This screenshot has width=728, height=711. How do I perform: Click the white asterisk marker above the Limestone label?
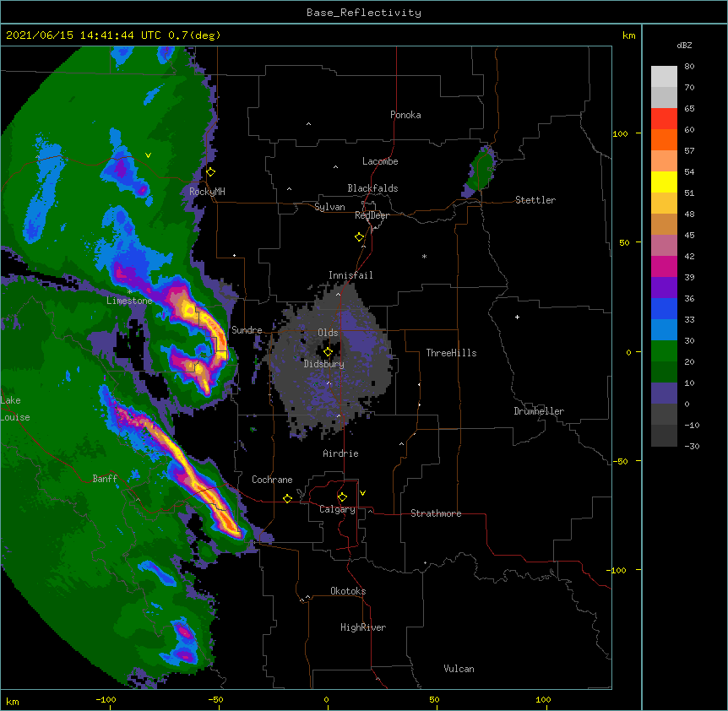[129, 292]
